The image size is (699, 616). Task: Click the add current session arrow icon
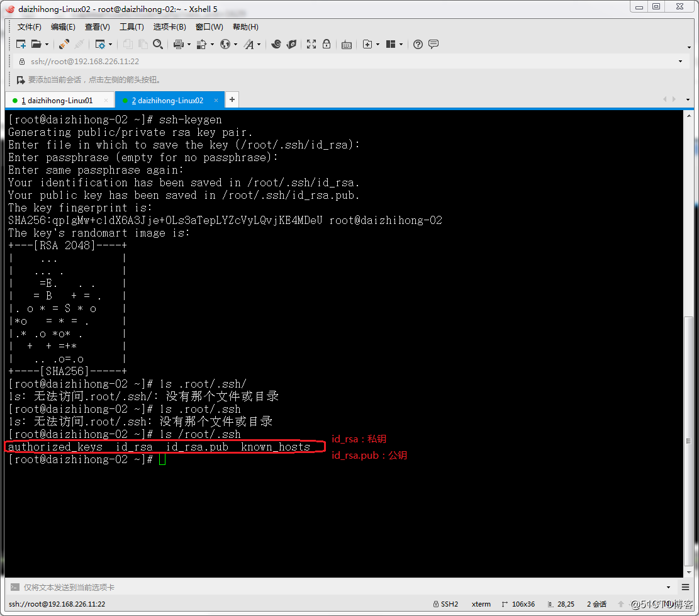tap(21, 80)
